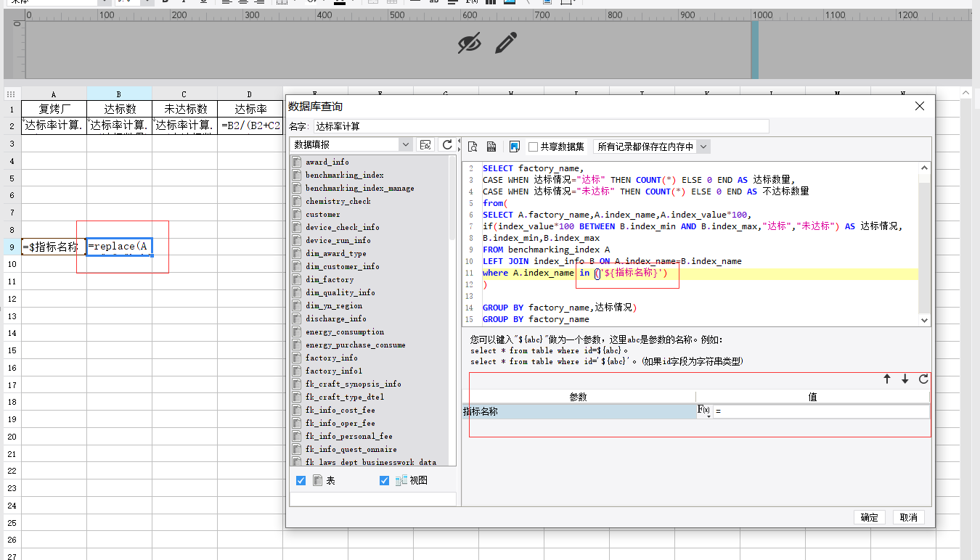Select the chemistry_check table

tap(338, 201)
